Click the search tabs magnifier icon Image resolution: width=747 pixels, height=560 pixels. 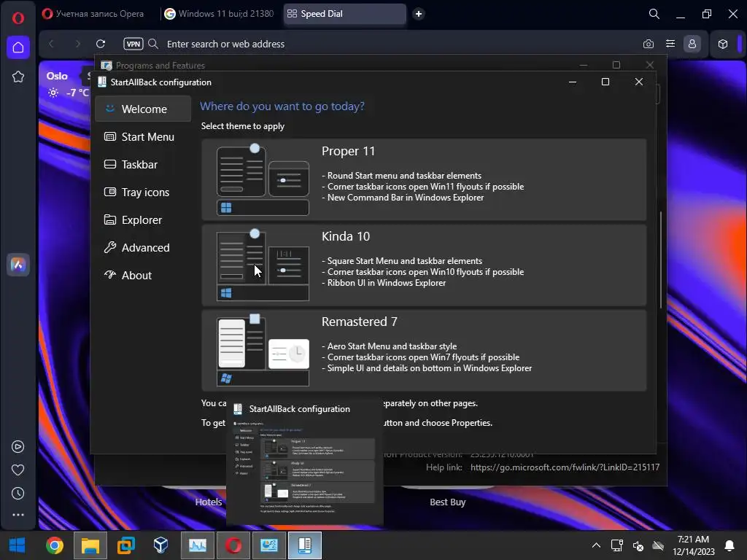tap(654, 14)
